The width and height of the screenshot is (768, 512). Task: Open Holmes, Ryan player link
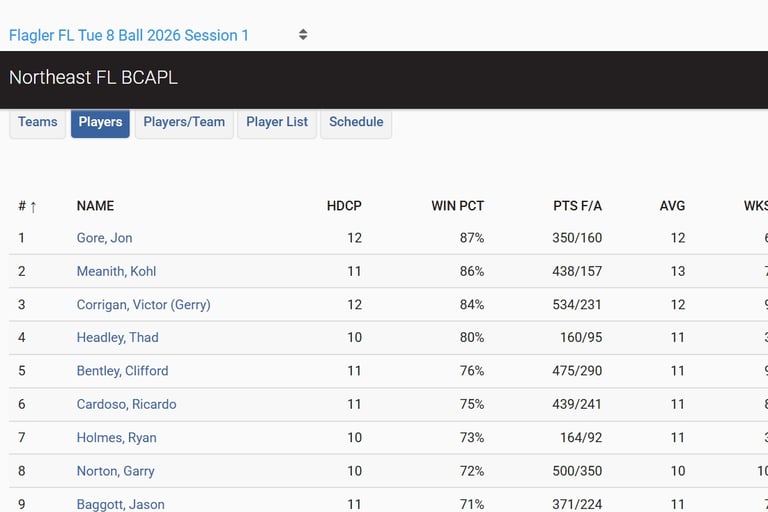116,437
